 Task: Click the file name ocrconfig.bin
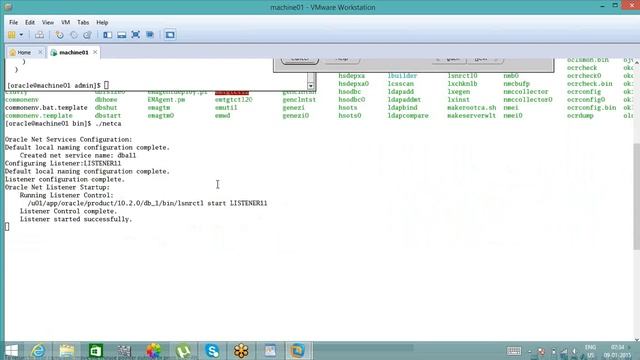click(591, 108)
